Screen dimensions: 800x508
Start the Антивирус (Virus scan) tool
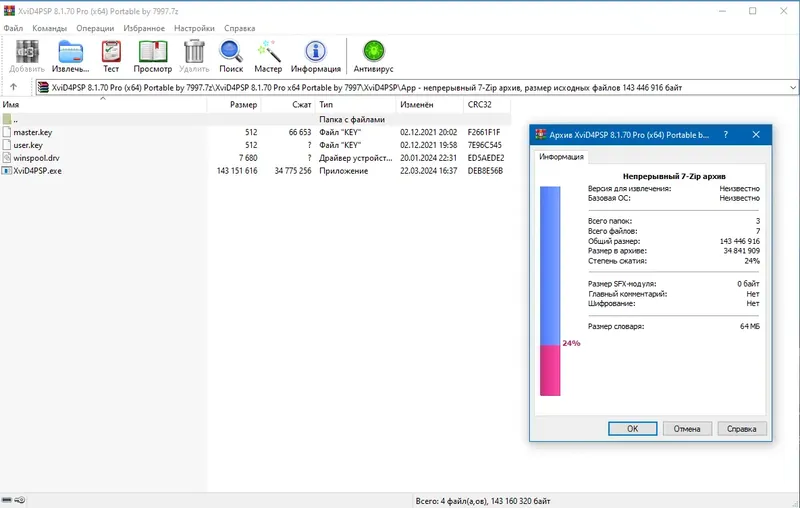[x=373, y=52]
